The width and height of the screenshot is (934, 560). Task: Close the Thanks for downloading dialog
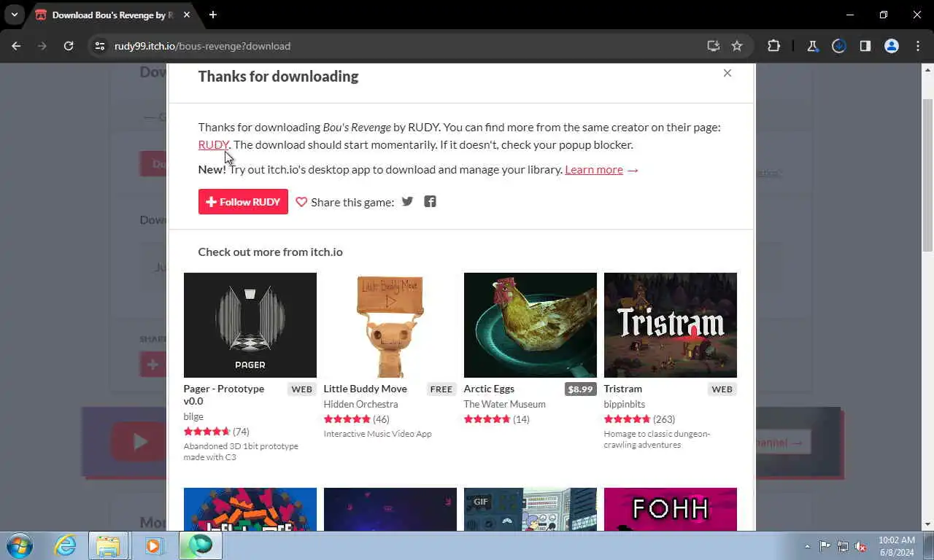point(727,73)
